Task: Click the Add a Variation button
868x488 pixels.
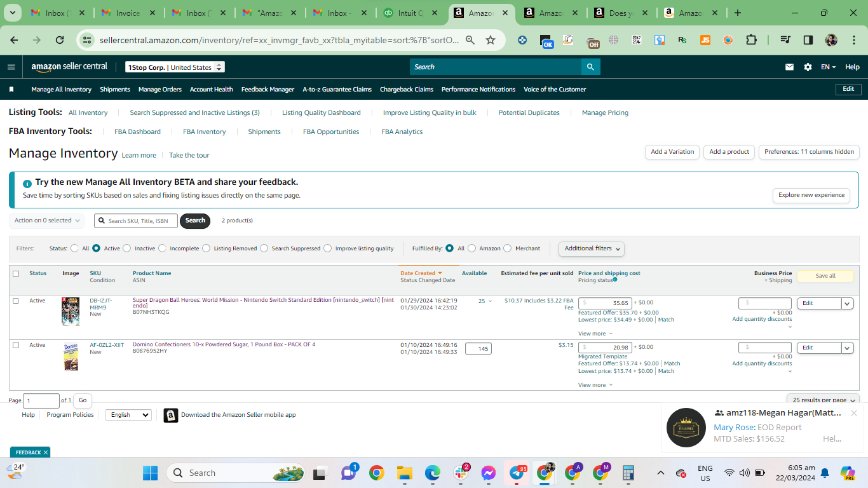Action: (x=672, y=152)
